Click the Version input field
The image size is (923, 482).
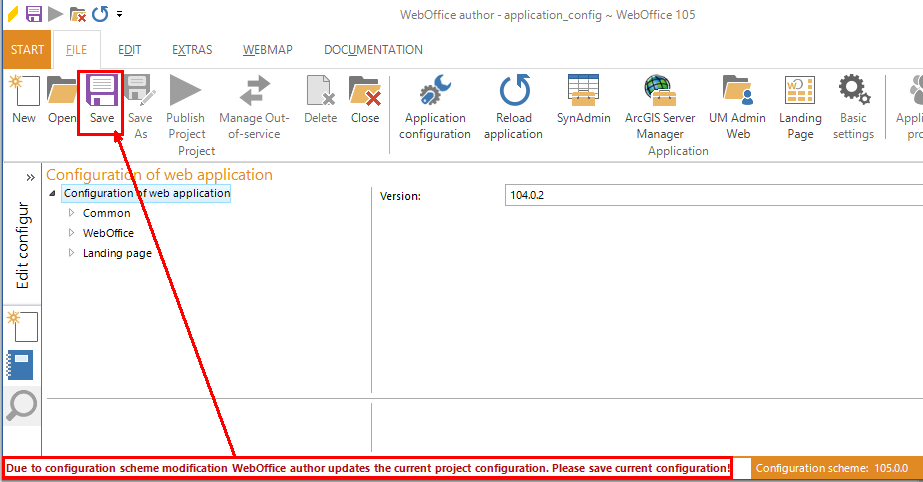click(713, 195)
